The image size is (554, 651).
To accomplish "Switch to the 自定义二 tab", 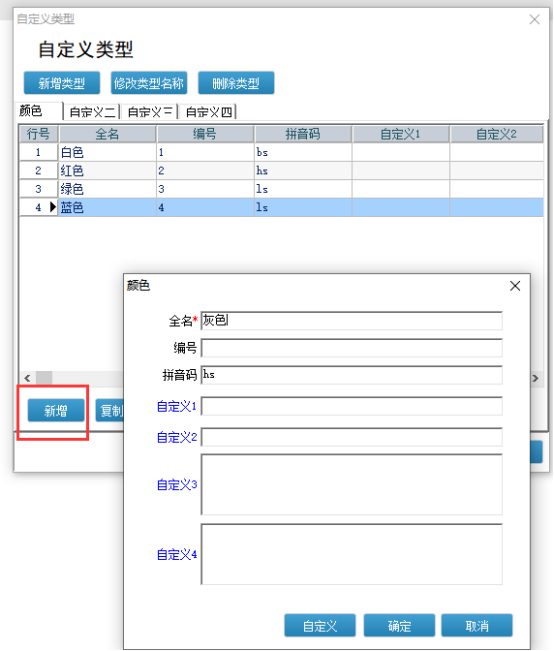I will 92,112.
